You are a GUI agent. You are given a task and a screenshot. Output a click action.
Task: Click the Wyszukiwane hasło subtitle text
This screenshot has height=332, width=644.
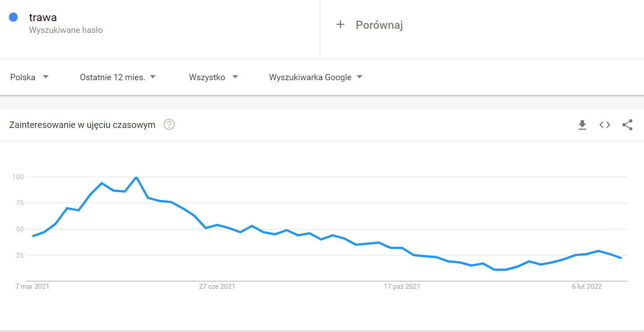point(66,30)
